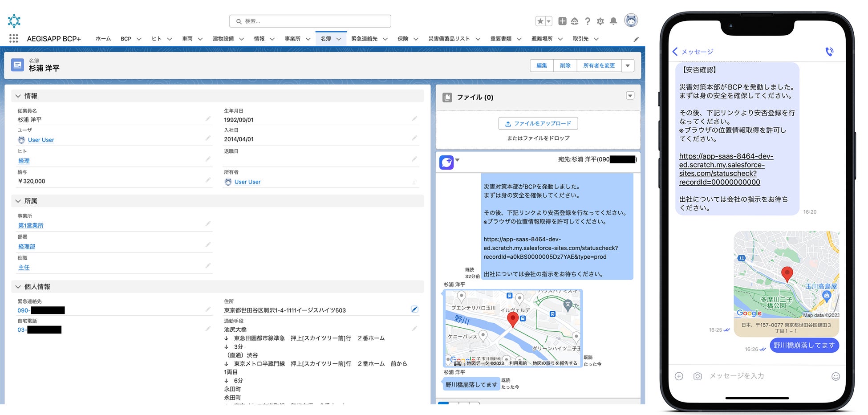Click the AEGISAPP logo icon at top left
This screenshot has width=868, height=415.
(14, 21)
